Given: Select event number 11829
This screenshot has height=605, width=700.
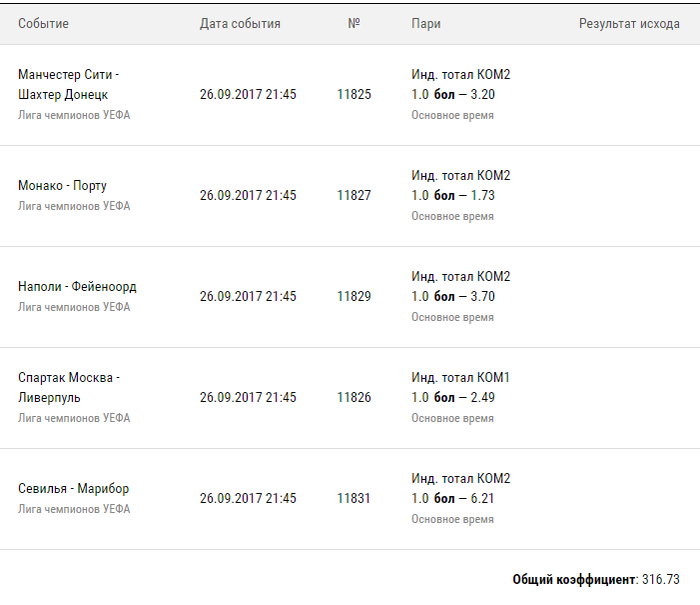Looking at the screenshot, I should pyautogui.click(x=354, y=296).
